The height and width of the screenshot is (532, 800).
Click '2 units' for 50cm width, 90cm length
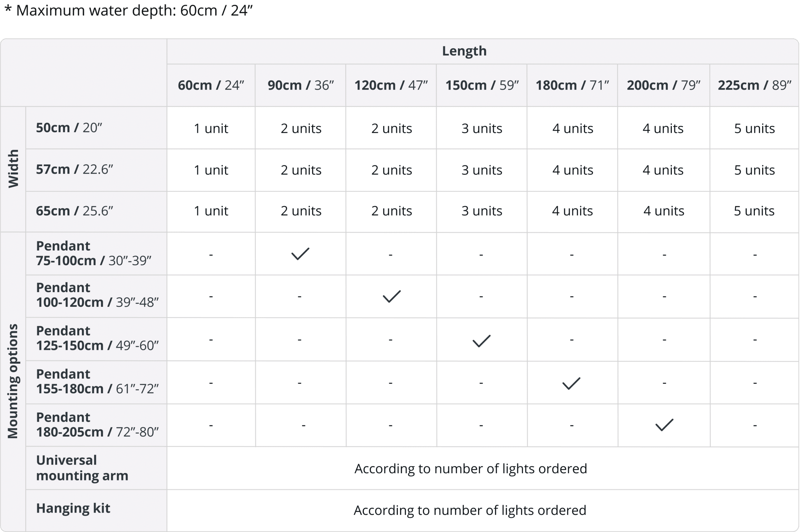point(301,129)
